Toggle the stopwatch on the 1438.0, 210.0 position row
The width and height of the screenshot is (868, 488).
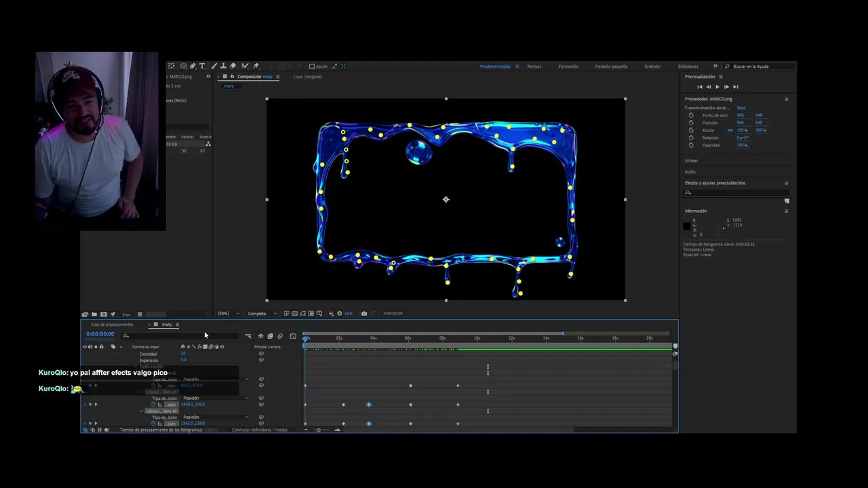153,405
